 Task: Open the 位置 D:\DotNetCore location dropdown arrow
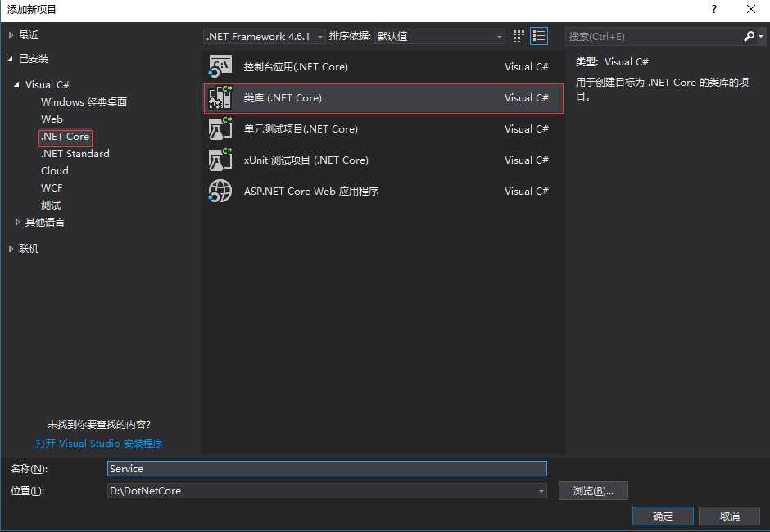click(541, 491)
